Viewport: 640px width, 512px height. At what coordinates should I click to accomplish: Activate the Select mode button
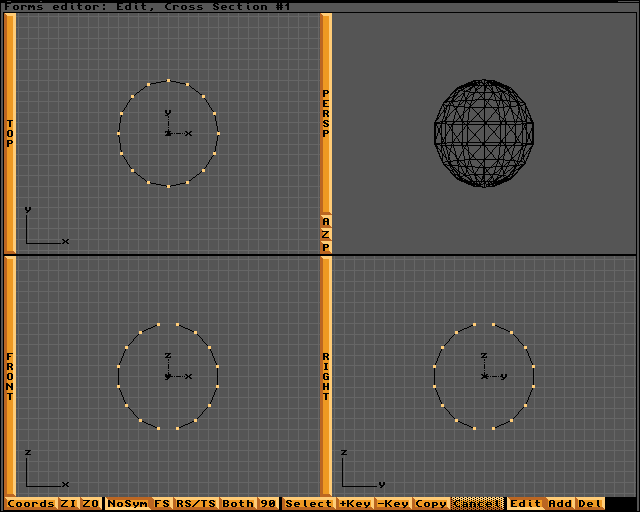click(x=308, y=504)
